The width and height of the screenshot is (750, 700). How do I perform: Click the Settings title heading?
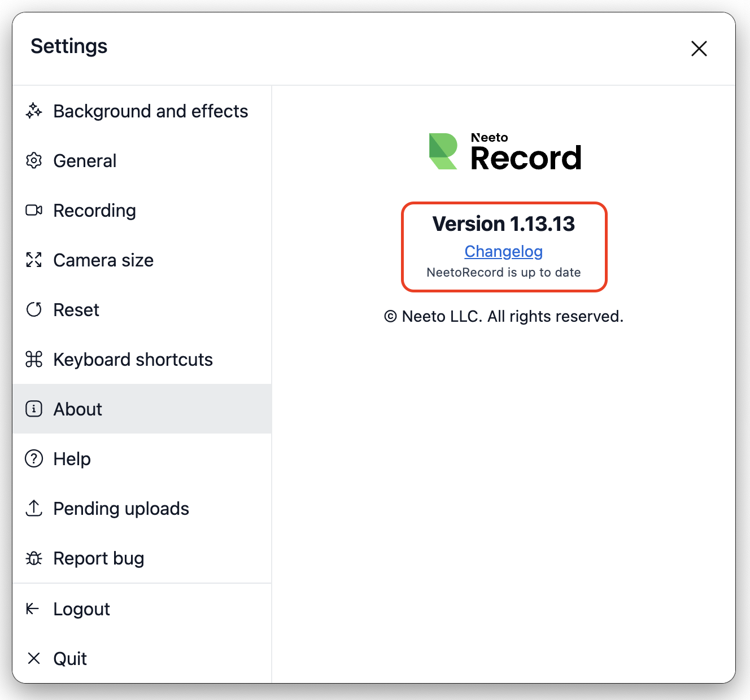[x=69, y=46]
